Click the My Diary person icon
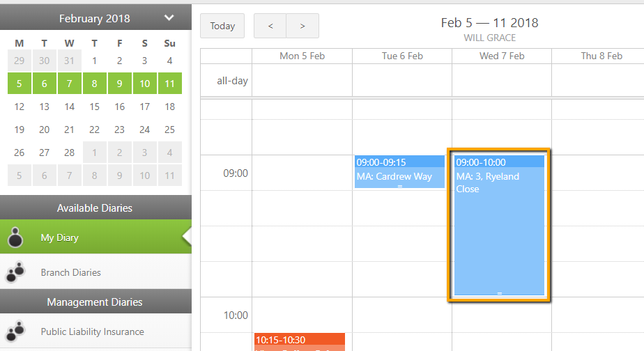644x351 pixels. click(15, 237)
